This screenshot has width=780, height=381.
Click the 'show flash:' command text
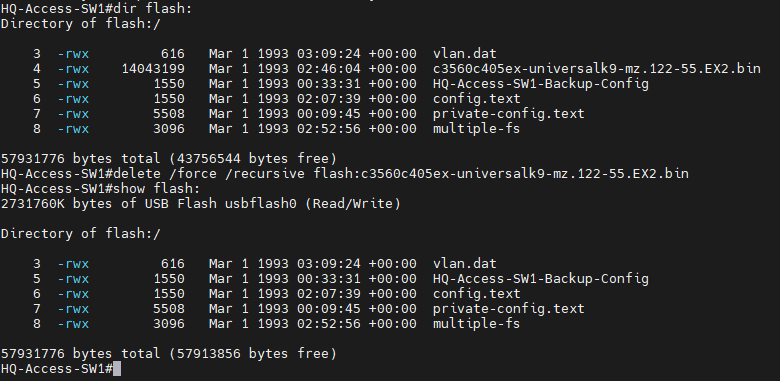[156, 189]
